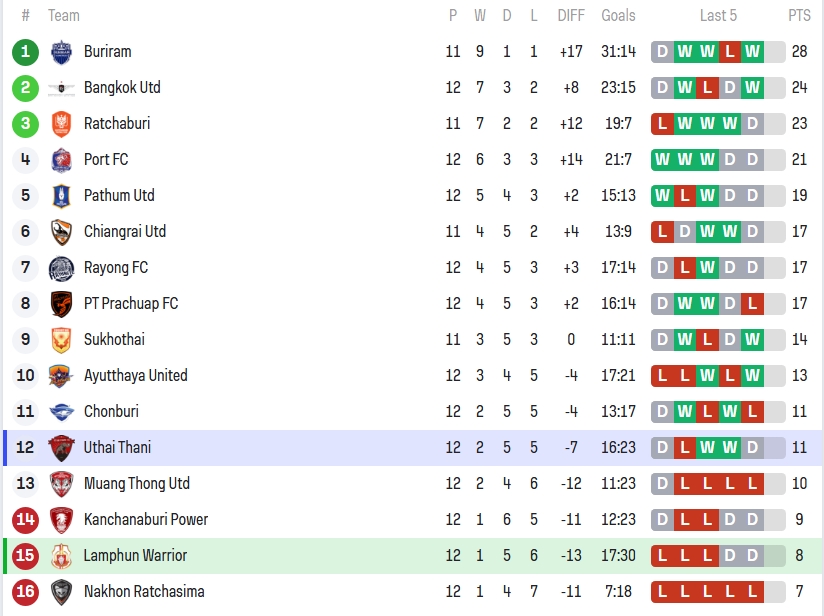
Task: Sort standings by DIFF column header
Action: pyautogui.click(x=571, y=15)
